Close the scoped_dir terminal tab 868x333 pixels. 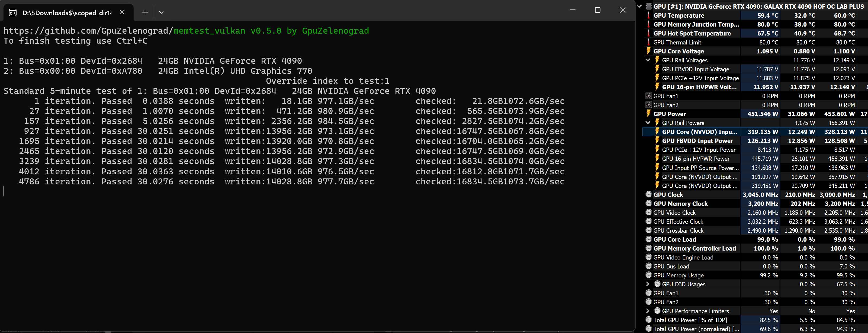(122, 12)
